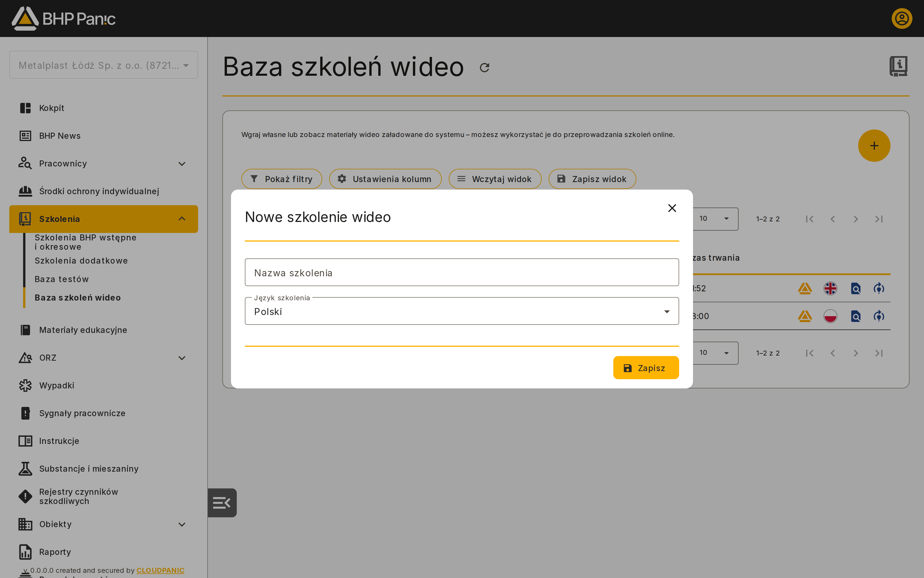The image size is (924, 578).
Task: Open Ustawienia kolumn
Action: point(385,179)
